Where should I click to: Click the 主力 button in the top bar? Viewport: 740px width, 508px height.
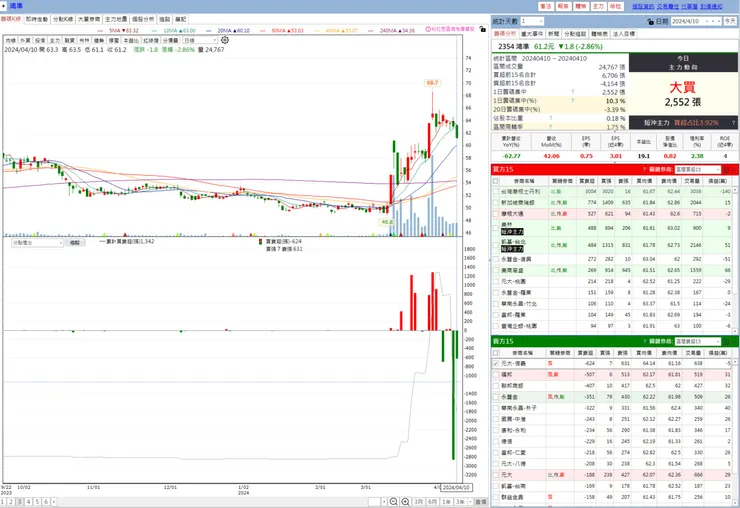point(598,6)
